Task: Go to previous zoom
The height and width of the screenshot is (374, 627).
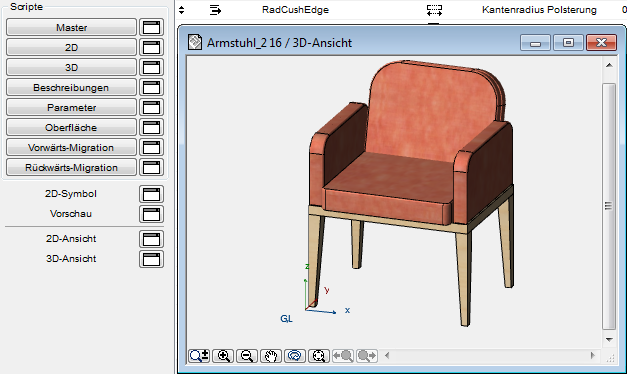Action: coord(343,356)
